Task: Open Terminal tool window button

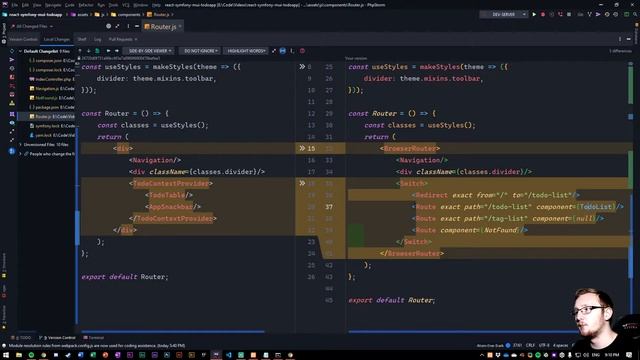Action: pyautogui.click(x=93, y=338)
